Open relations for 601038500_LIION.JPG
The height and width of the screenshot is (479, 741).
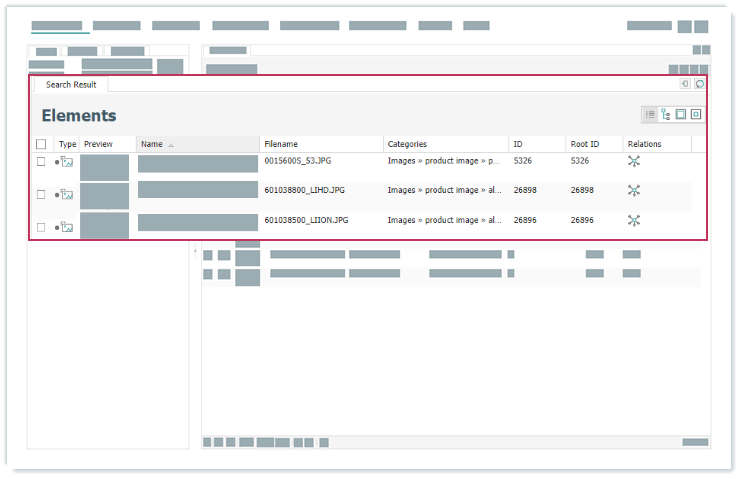[633, 221]
